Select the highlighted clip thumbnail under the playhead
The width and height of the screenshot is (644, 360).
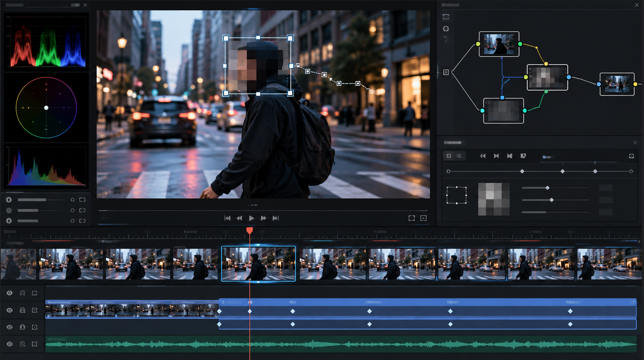[x=258, y=263]
